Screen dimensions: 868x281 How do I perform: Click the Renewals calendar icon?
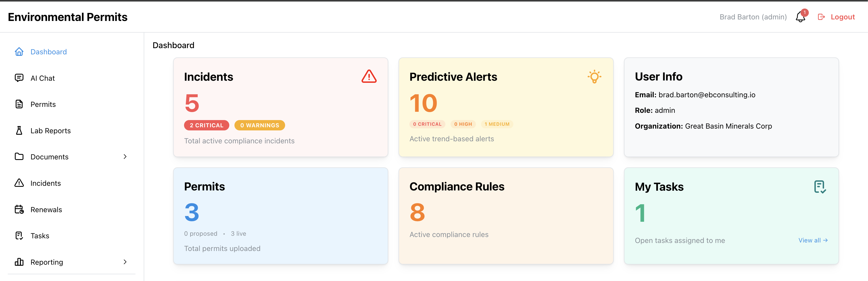click(19, 210)
